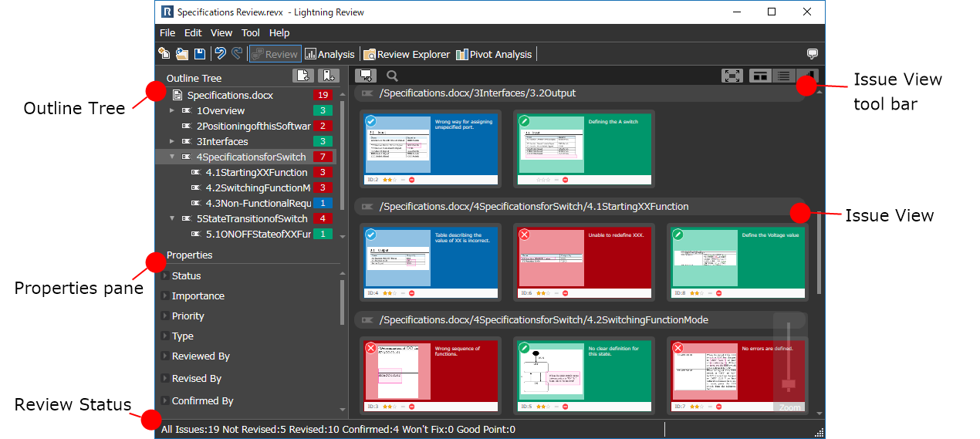Open the View menu
This screenshot has height=439, width=980.
click(221, 32)
